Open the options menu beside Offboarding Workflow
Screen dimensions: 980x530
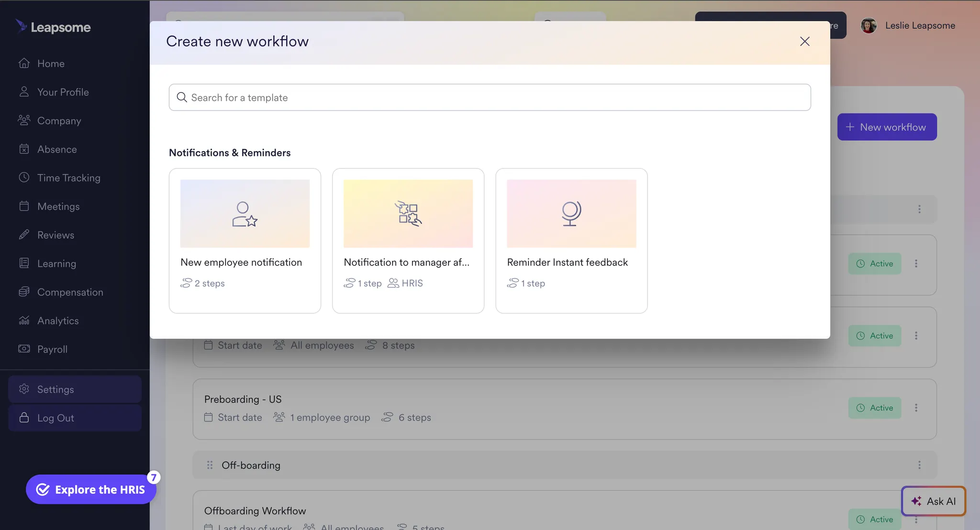[917, 519]
